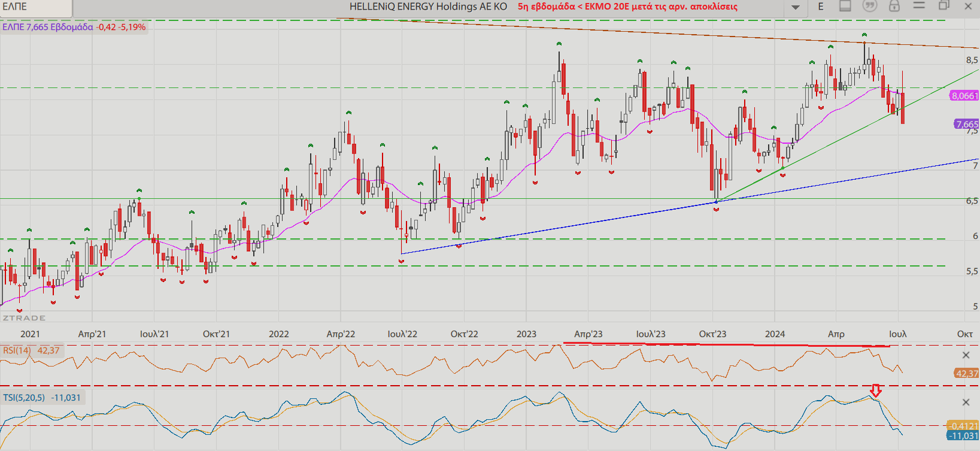Close the chart window with X

point(968,6)
